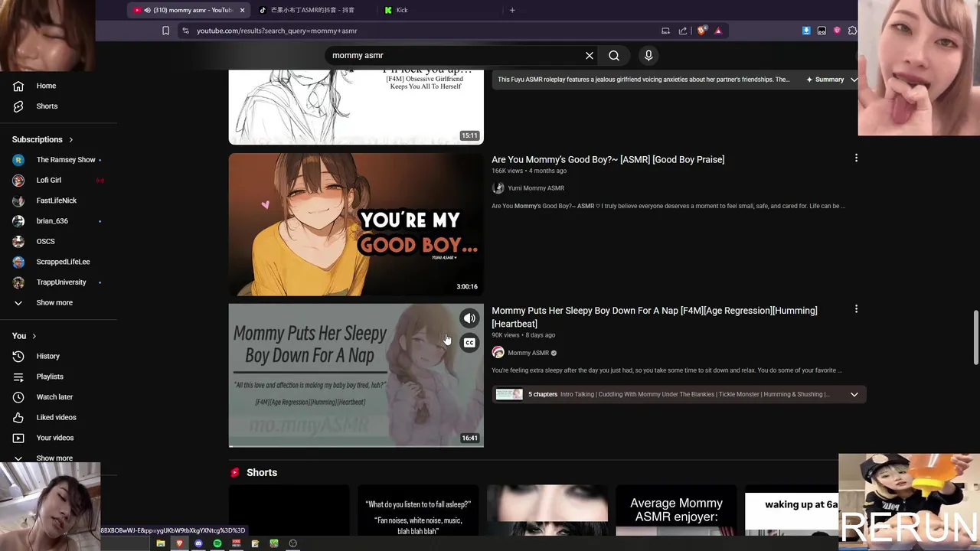Open the Shorts section in sidebar
Viewport: 980px width, 551px height.
pyautogui.click(x=47, y=106)
